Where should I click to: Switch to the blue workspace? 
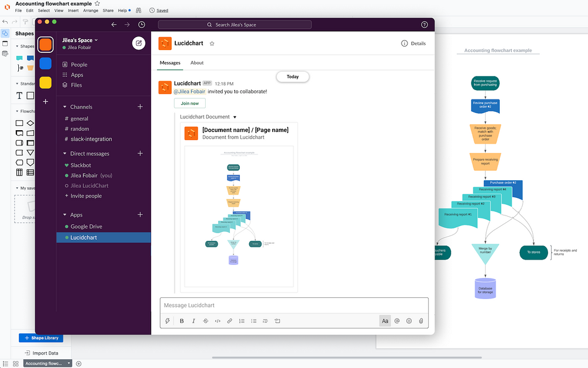(x=45, y=64)
